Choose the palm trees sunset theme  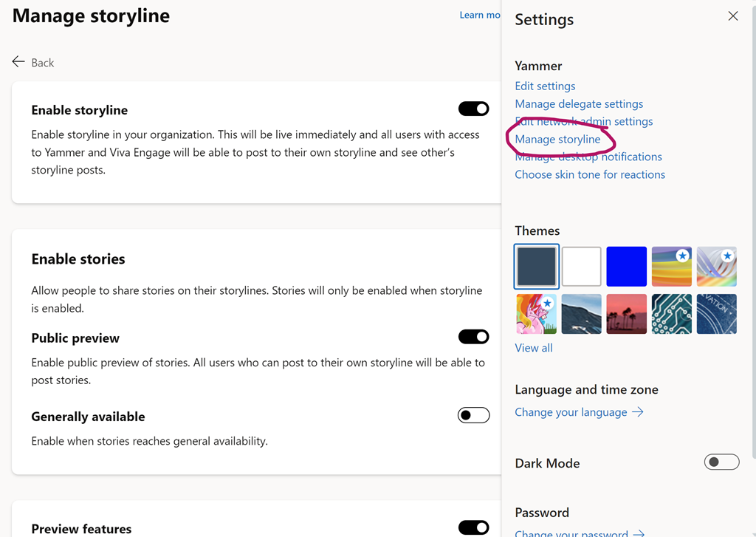coord(627,314)
